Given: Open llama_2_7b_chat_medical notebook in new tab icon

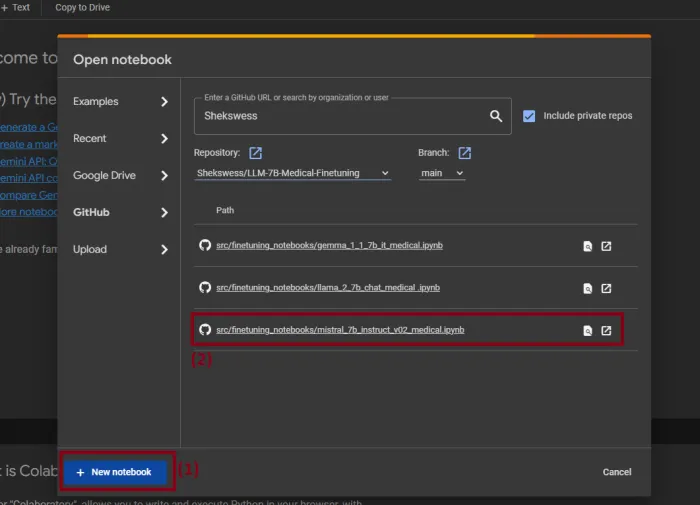Looking at the screenshot, I should click(606, 288).
